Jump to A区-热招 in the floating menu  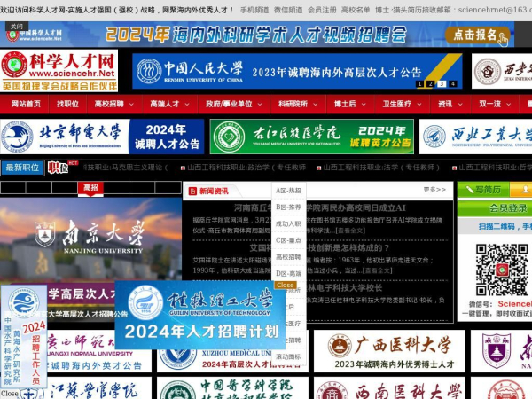(288, 191)
